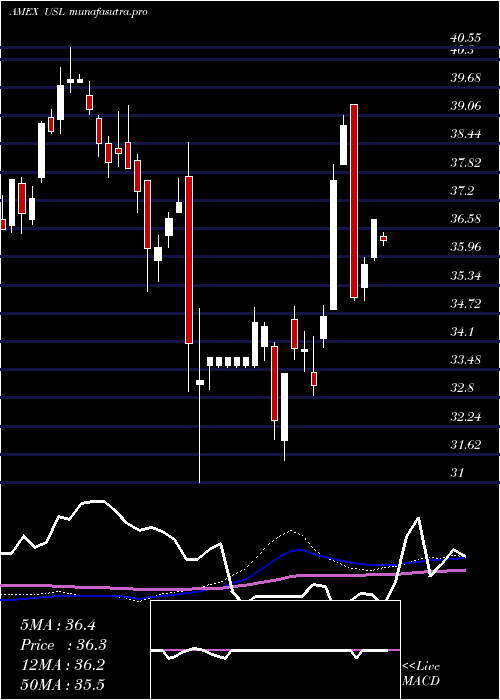500x700 pixels.
Task: Click the 39.06 price axis label
Action: pyautogui.click(x=466, y=106)
